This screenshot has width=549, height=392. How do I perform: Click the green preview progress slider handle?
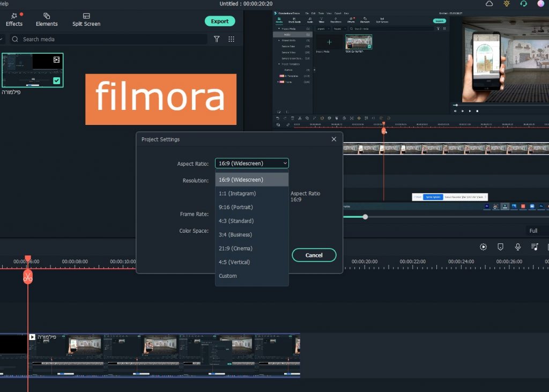point(365,217)
